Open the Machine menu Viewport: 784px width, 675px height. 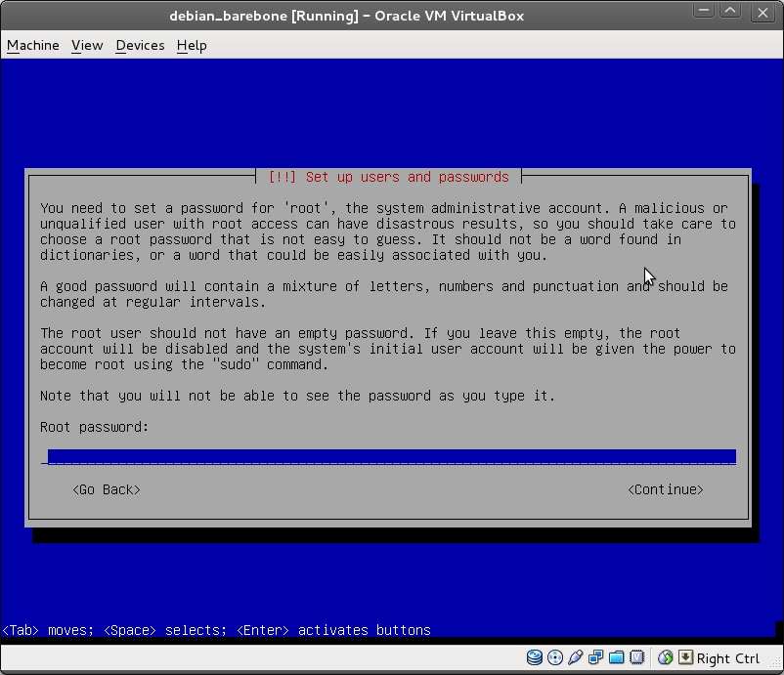(33, 46)
